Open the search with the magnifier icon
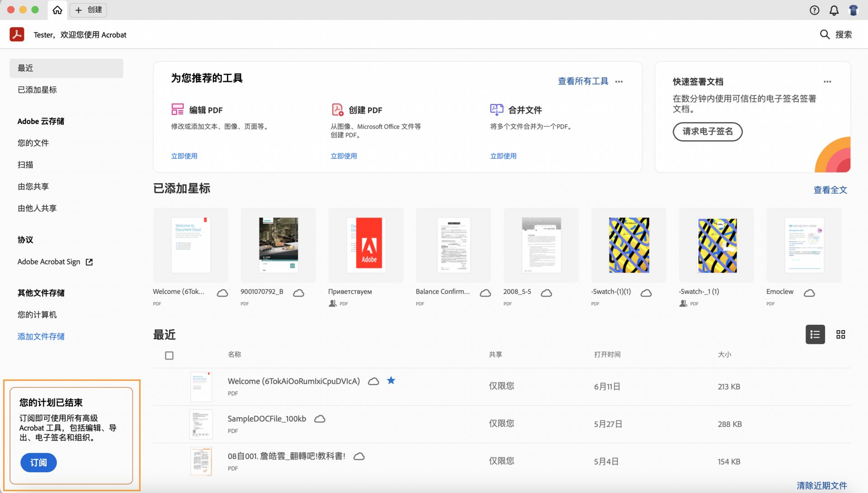Image resolution: width=868 pixels, height=493 pixels. [825, 34]
